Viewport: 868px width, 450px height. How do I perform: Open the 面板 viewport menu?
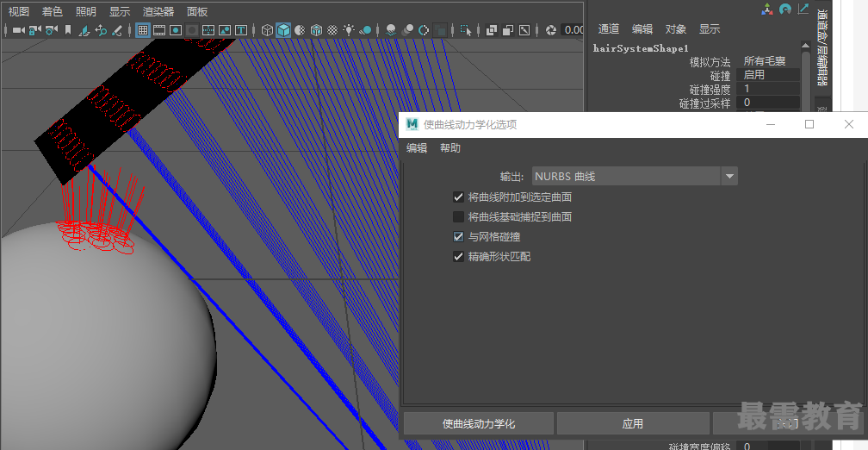(x=197, y=12)
